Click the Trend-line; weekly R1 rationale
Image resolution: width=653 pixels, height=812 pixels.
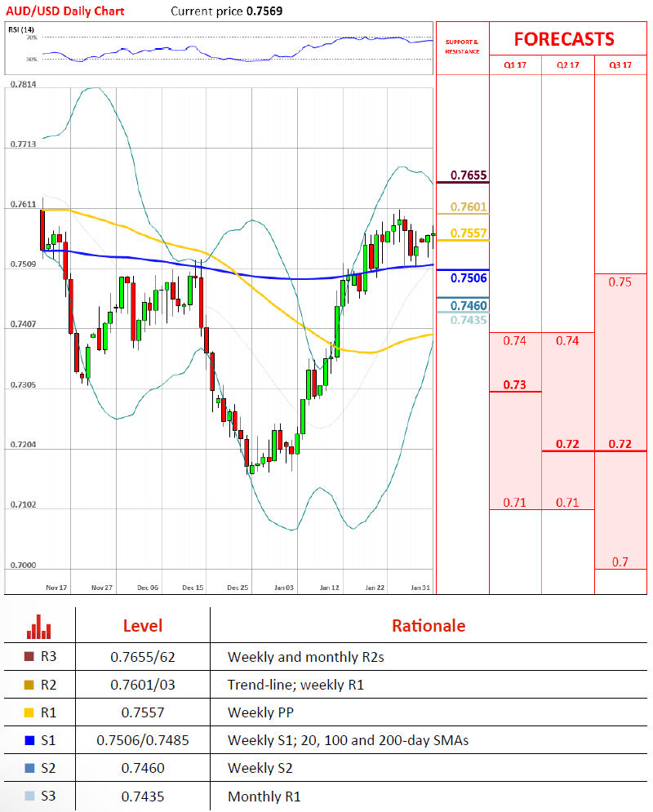[295, 686]
